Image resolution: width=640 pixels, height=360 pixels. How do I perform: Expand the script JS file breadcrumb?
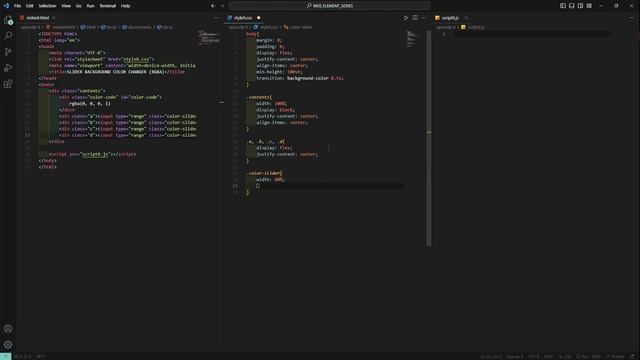coord(473,27)
